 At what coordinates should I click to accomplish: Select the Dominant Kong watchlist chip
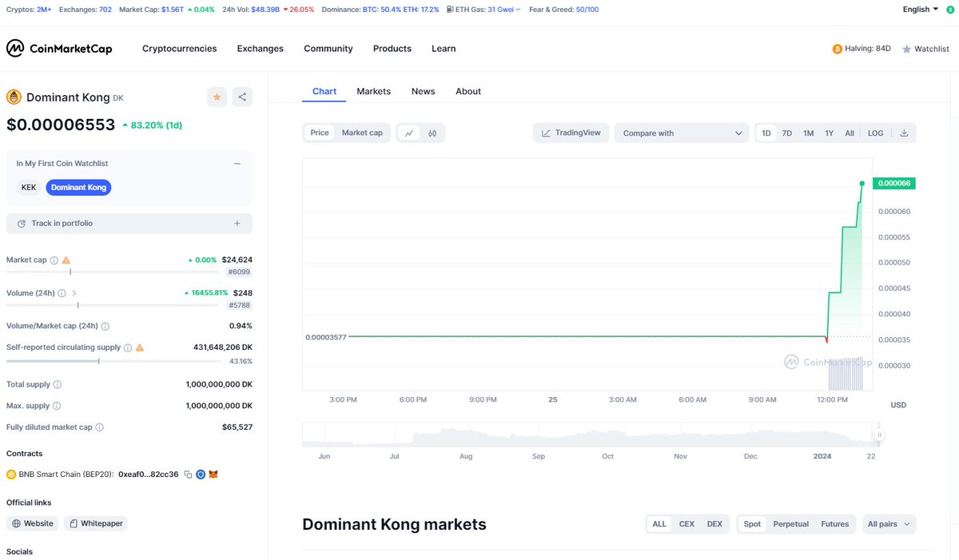78,188
